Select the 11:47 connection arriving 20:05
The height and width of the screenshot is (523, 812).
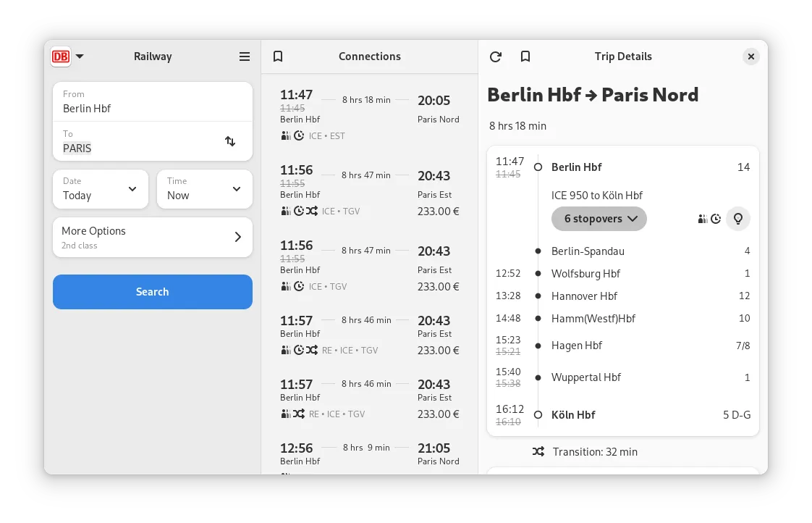click(369, 114)
